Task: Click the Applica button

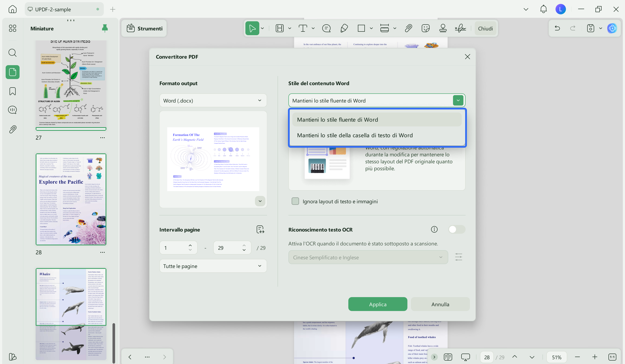Action: click(x=377, y=304)
